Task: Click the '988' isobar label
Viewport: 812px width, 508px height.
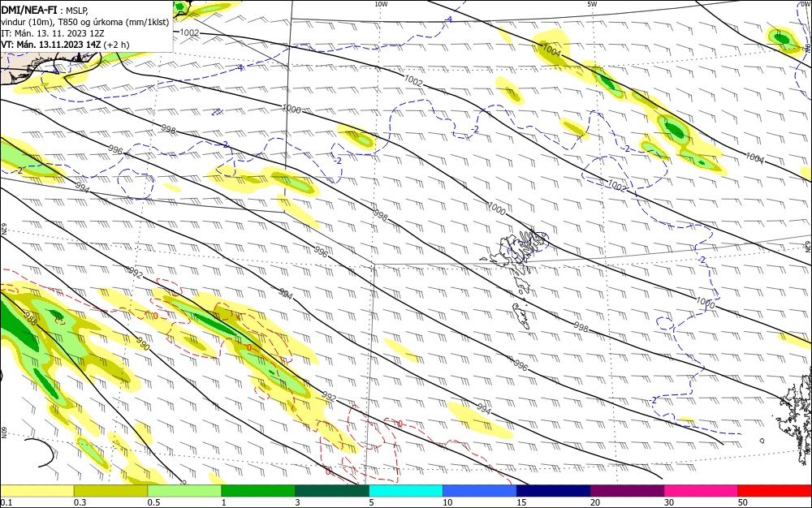Action: click(30, 320)
